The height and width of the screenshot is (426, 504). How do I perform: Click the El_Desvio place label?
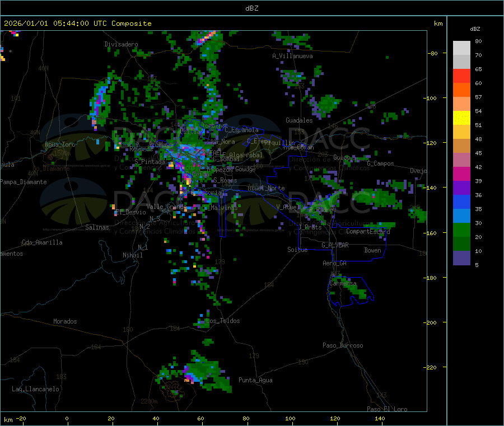coord(131,212)
